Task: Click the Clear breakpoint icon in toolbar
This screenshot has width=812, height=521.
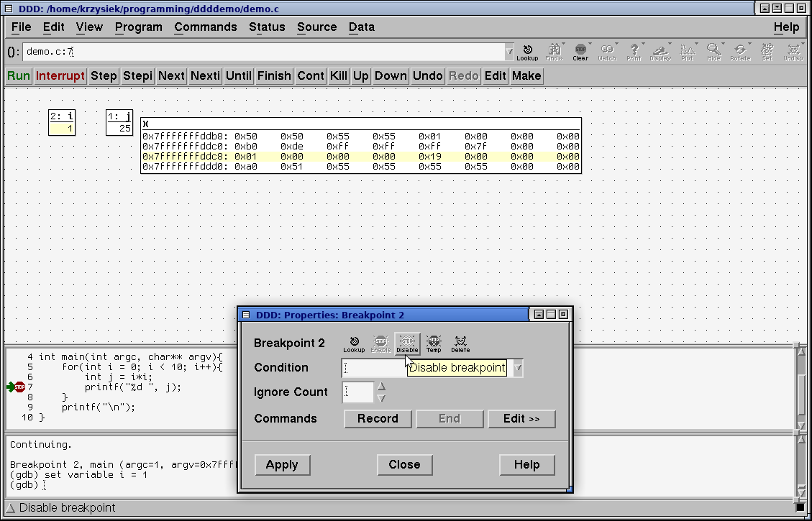Action: tap(580, 52)
